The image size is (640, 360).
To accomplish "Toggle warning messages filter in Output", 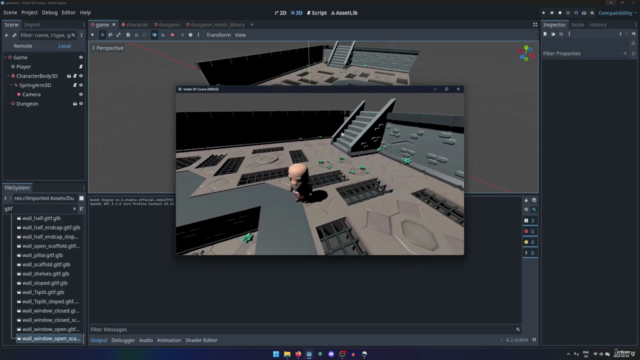I will (530, 242).
